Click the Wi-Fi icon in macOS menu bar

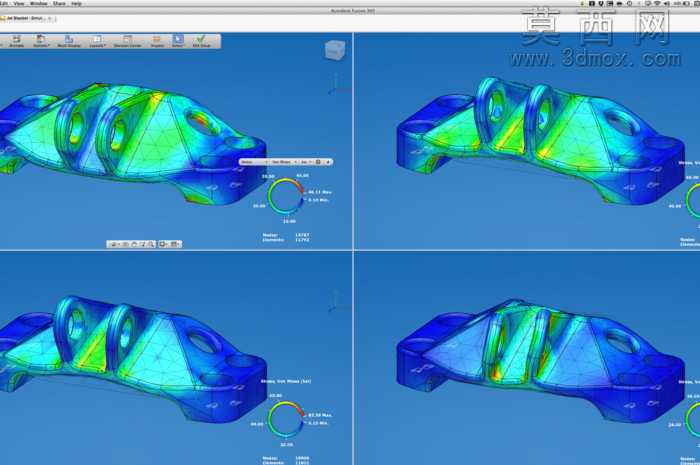[x=657, y=3]
